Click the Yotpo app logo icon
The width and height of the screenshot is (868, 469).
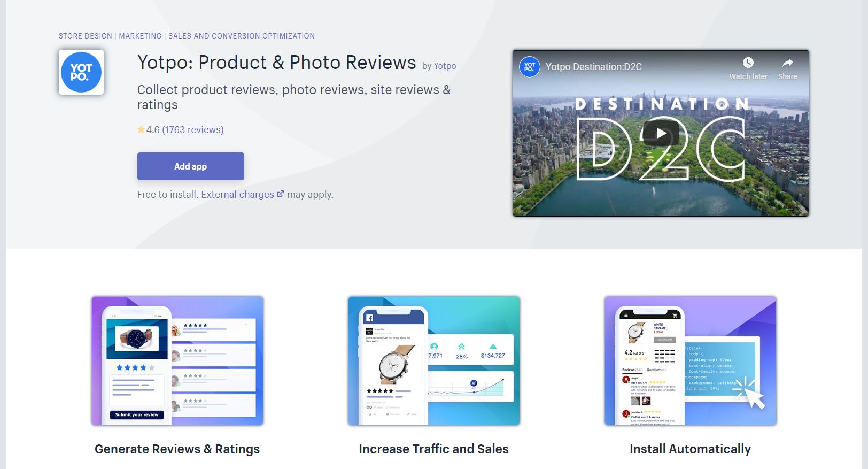coord(81,72)
